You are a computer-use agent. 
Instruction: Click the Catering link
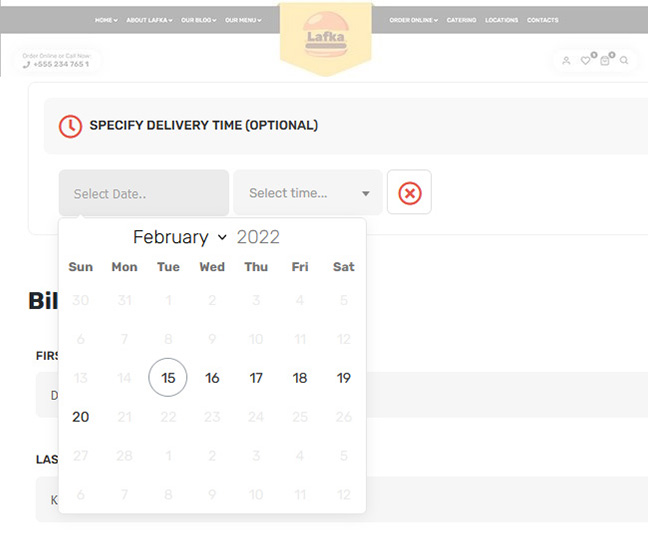[x=461, y=20]
